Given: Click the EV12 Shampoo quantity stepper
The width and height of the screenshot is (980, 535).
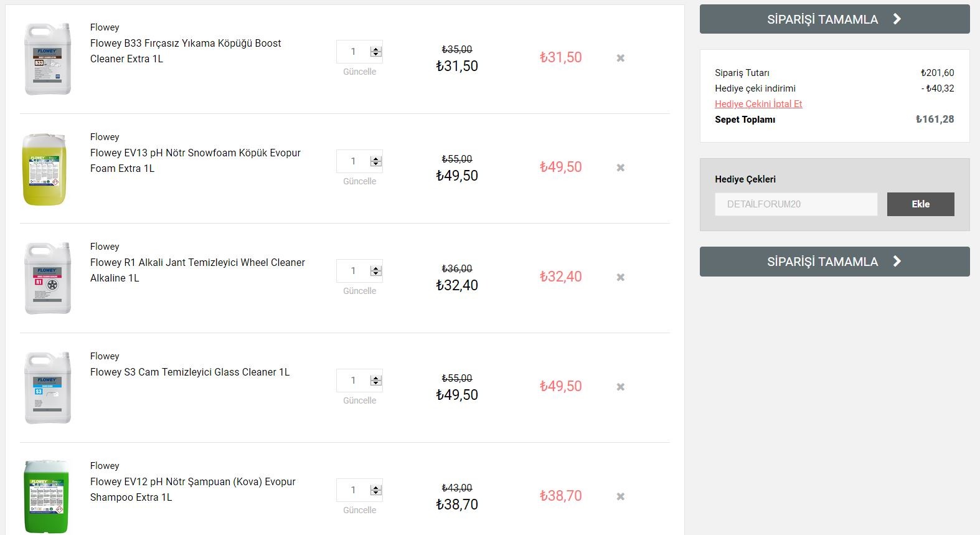Looking at the screenshot, I should (375, 490).
